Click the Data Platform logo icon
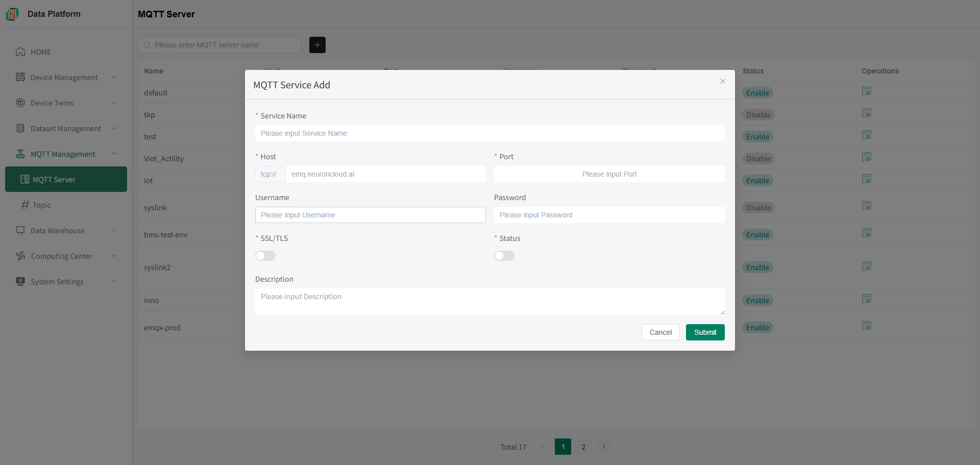This screenshot has width=980, height=465. pyautogui.click(x=12, y=14)
